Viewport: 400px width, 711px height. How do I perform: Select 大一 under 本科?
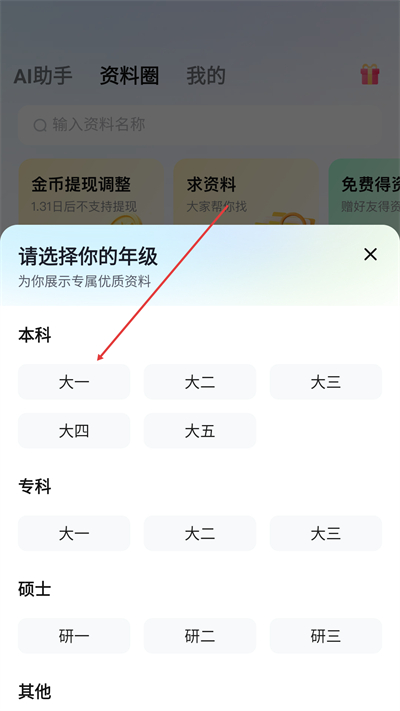[x=74, y=382]
